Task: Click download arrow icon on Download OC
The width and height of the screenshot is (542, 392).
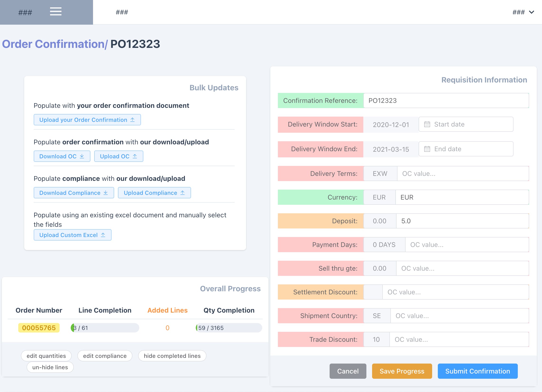Action: (x=82, y=156)
